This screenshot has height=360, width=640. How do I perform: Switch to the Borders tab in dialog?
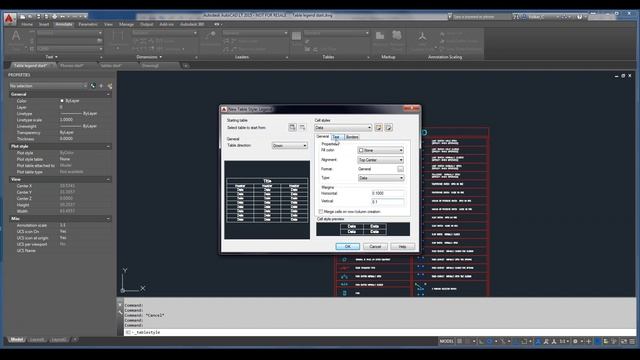click(352, 137)
